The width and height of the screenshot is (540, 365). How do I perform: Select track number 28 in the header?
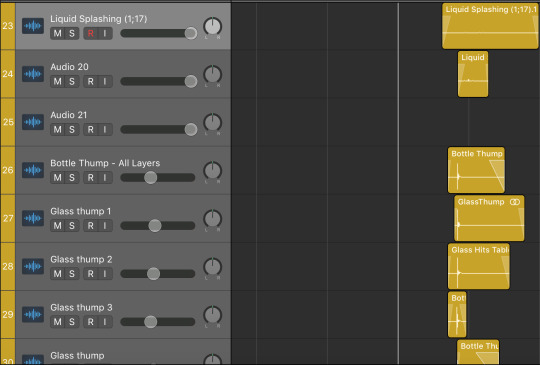coord(8,266)
